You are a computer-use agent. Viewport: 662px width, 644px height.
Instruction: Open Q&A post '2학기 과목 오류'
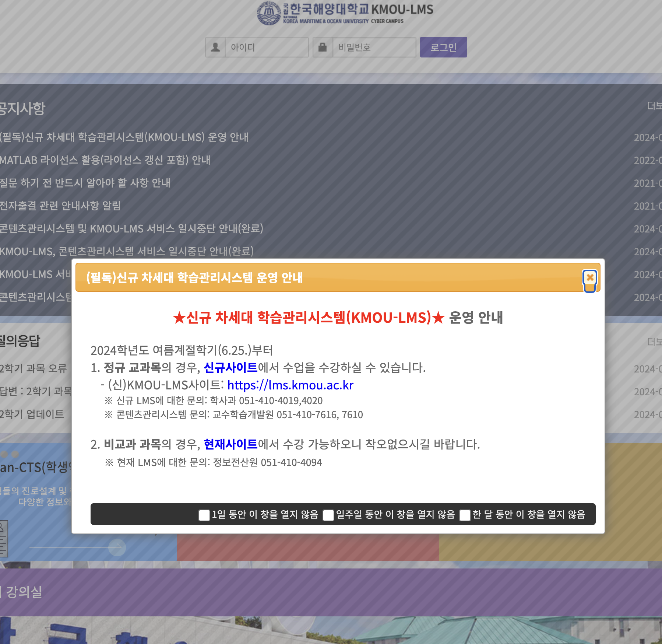click(33, 368)
